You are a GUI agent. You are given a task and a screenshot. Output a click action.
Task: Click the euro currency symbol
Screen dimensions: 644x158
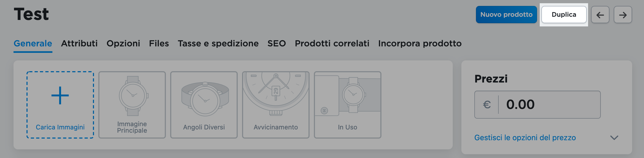tap(487, 105)
